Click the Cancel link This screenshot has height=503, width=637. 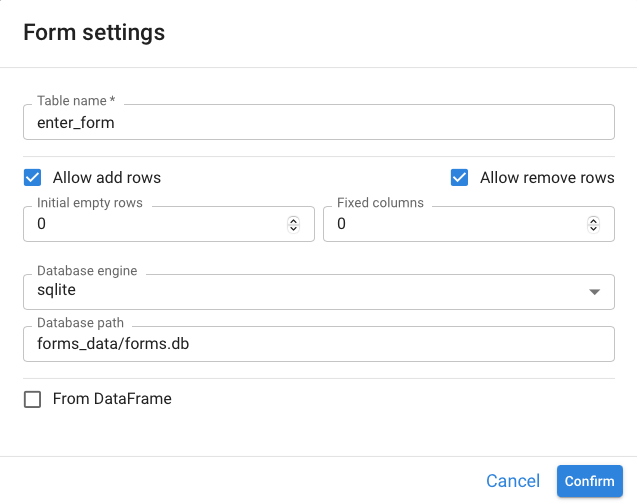(513, 481)
